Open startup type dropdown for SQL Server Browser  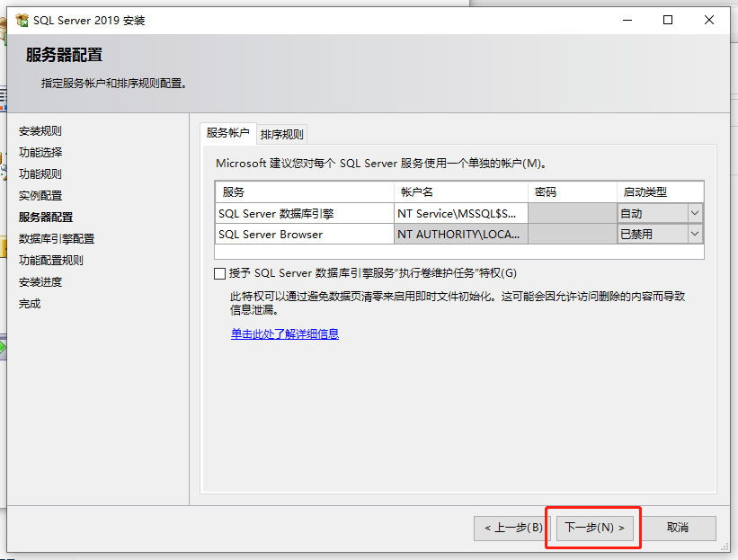coord(695,234)
